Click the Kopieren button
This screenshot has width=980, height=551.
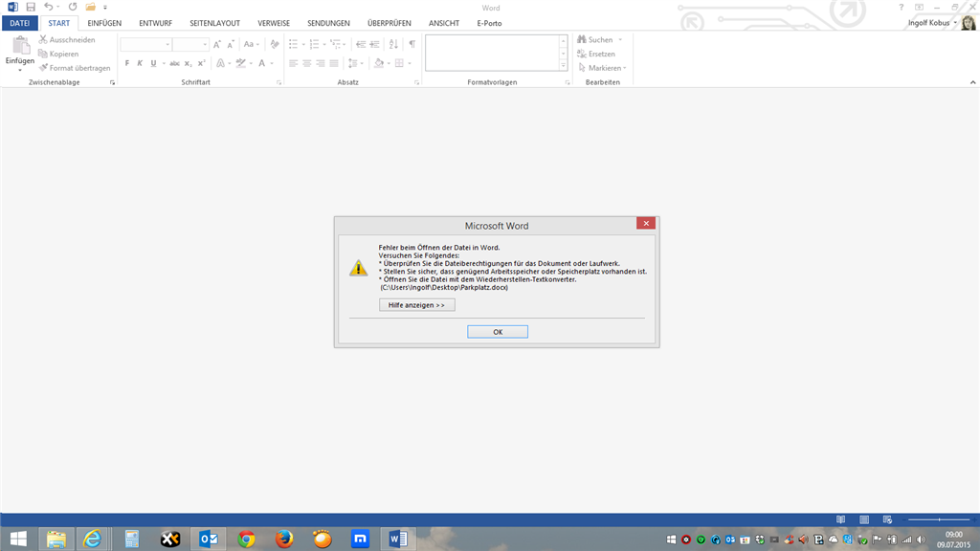58,54
